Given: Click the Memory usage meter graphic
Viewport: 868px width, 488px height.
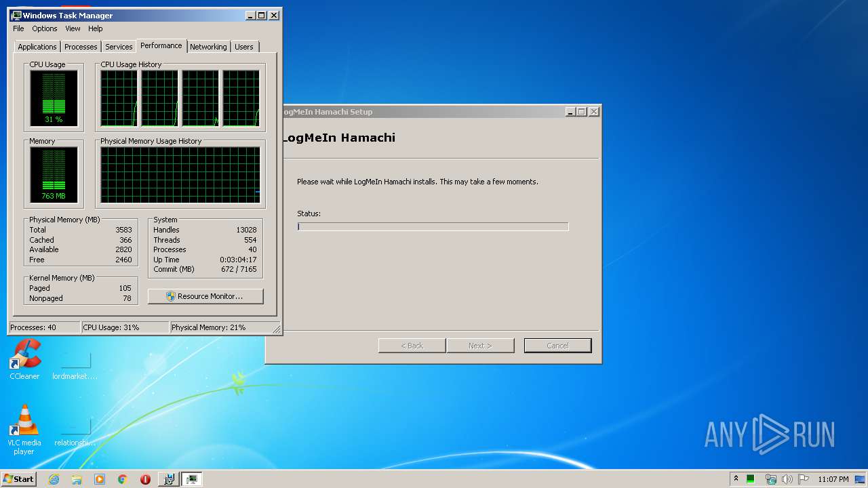Looking at the screenshot, I should (54, 174).
